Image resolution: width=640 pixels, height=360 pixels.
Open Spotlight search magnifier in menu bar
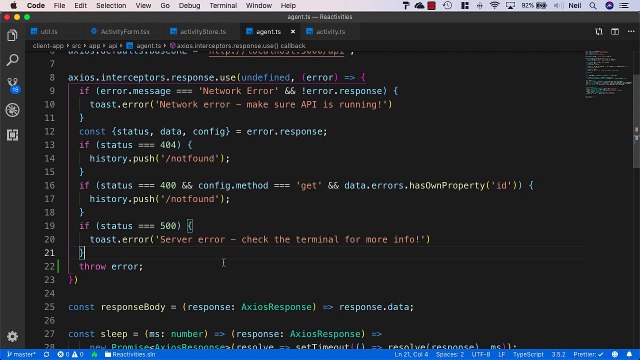[x=593, y=5]
